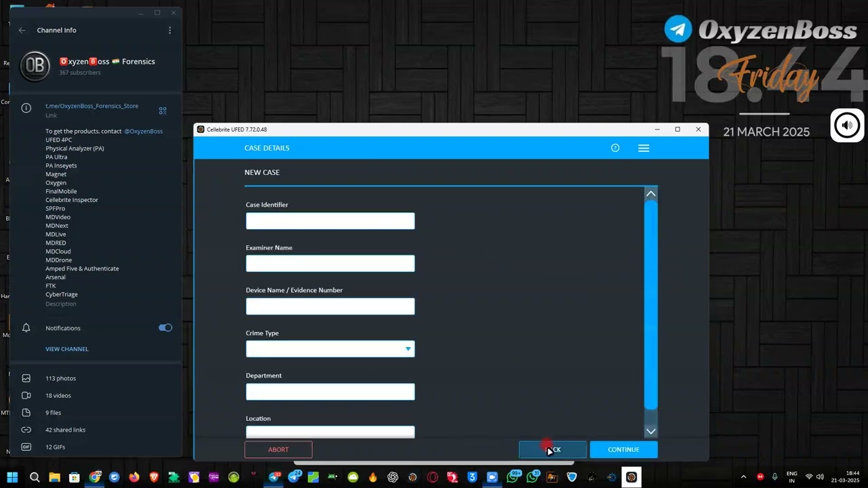Open the help icon in Cellebrite header
The width and height of the screenshot is (868, 488).
(615, 148)
